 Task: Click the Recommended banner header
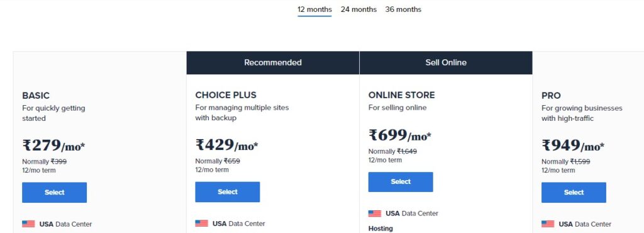[x=273, y=62]
